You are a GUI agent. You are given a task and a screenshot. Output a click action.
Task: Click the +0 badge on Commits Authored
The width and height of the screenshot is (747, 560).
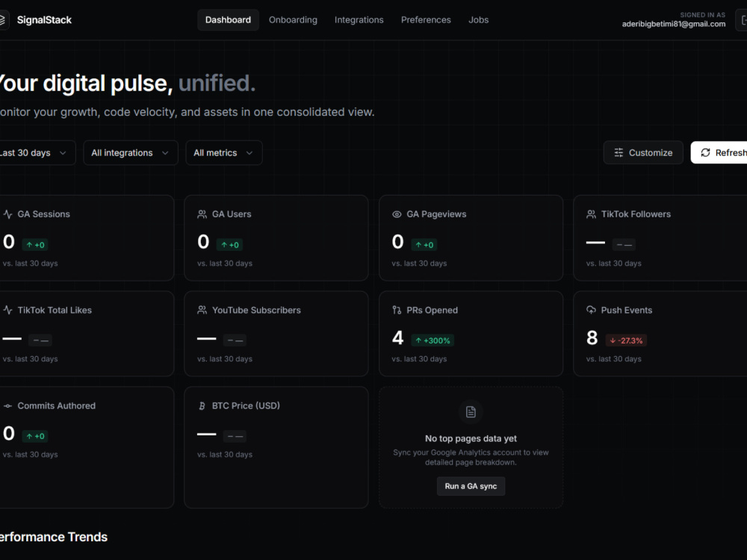pos(35,436)
